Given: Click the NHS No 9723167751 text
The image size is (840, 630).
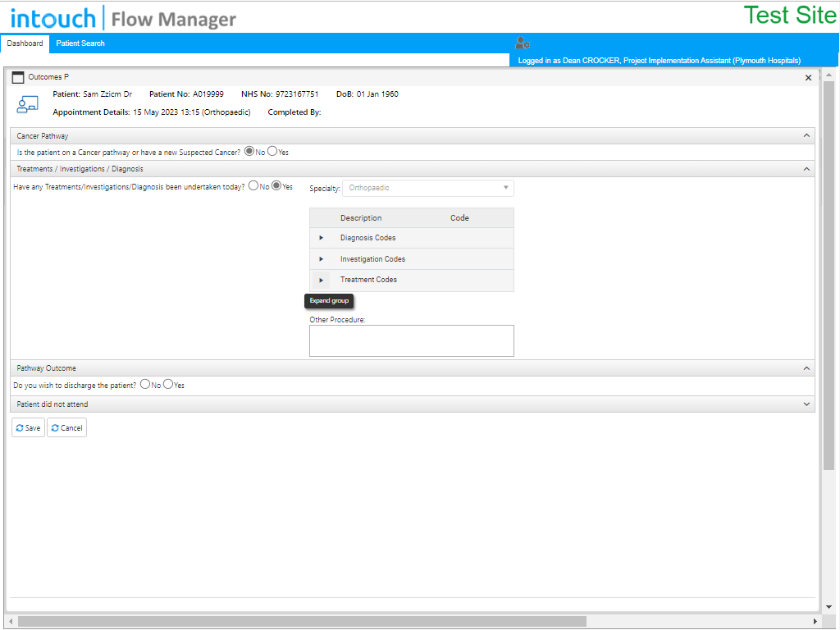Looking at the screenshot, I should [x=280, y=94].
